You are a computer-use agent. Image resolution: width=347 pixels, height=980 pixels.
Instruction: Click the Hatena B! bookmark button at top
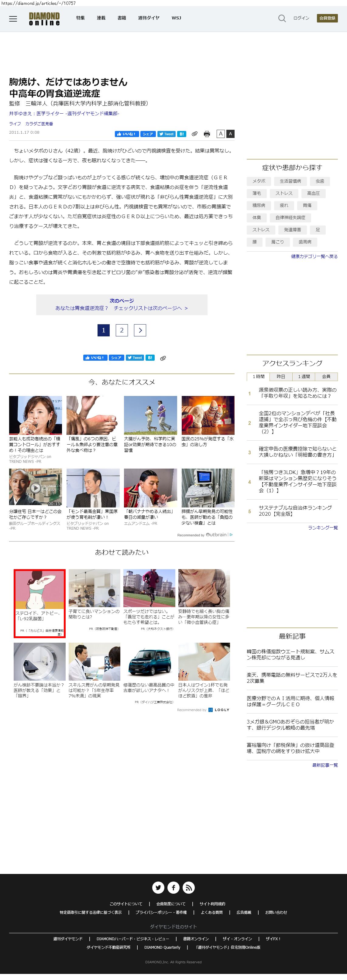(181, 134)
